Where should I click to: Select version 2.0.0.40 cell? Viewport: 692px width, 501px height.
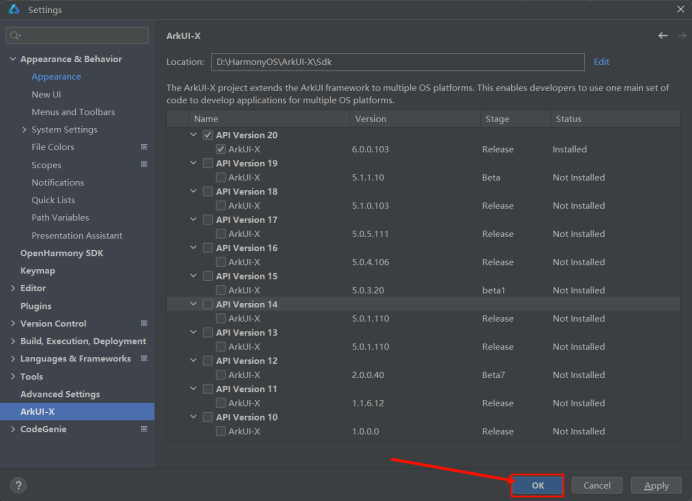click(368, 375)
